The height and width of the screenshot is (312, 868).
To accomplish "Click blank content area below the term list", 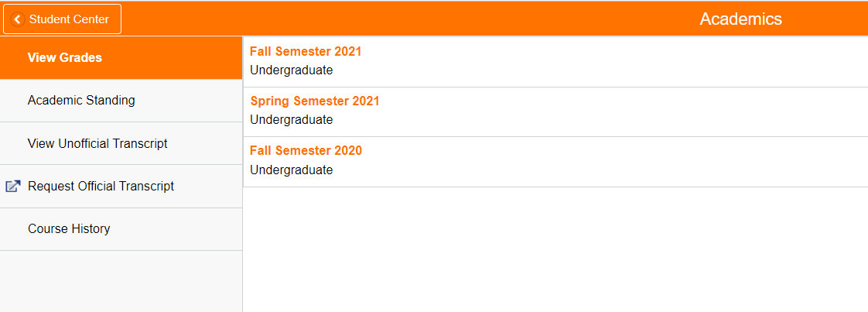I will (555, 249).
